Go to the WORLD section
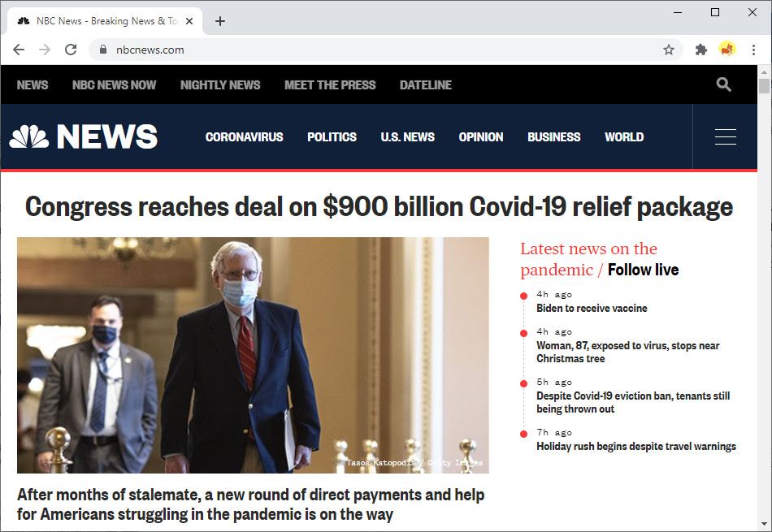Viewport: 772px width, 532px height. point(624,136)
